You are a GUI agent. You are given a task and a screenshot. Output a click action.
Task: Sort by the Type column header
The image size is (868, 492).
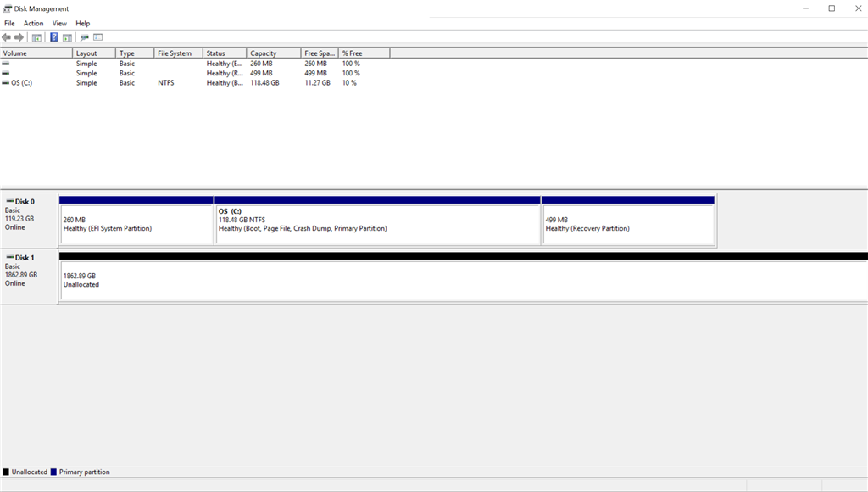coord(135,53)
